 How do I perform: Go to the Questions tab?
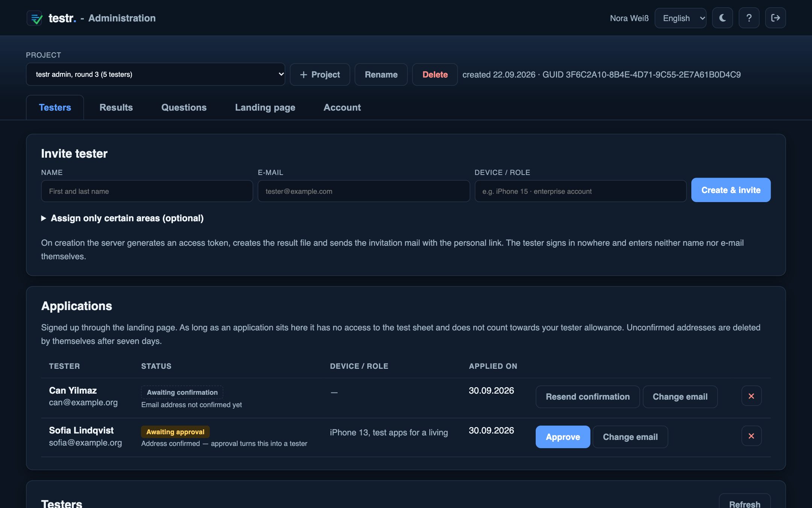(184, 107)
